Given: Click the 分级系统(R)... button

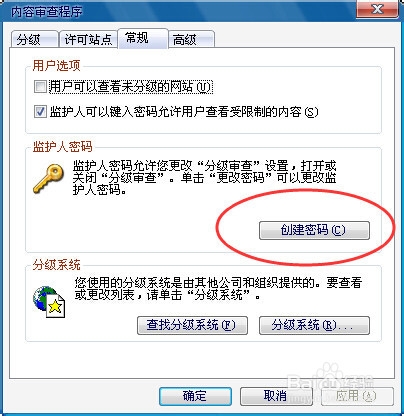Looking at the screenshot, I should tap(314, 325).
